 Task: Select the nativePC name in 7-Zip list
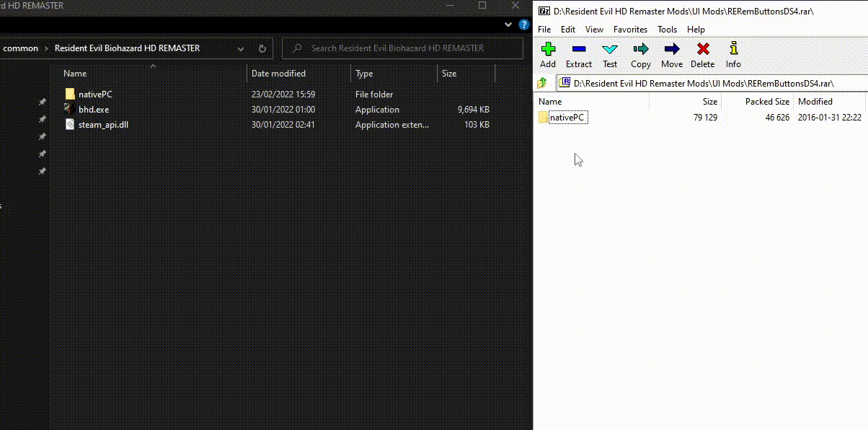point(567,117)
